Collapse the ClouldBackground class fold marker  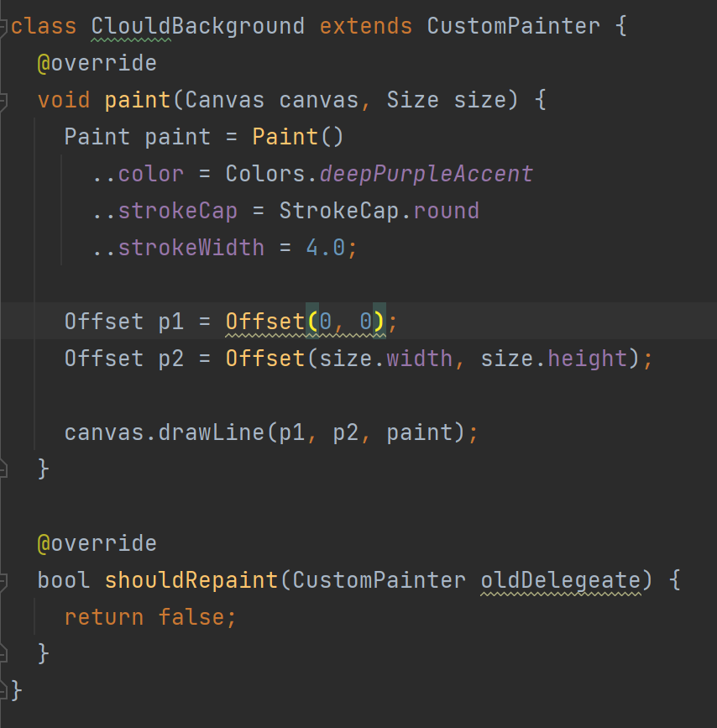(3, 27)
